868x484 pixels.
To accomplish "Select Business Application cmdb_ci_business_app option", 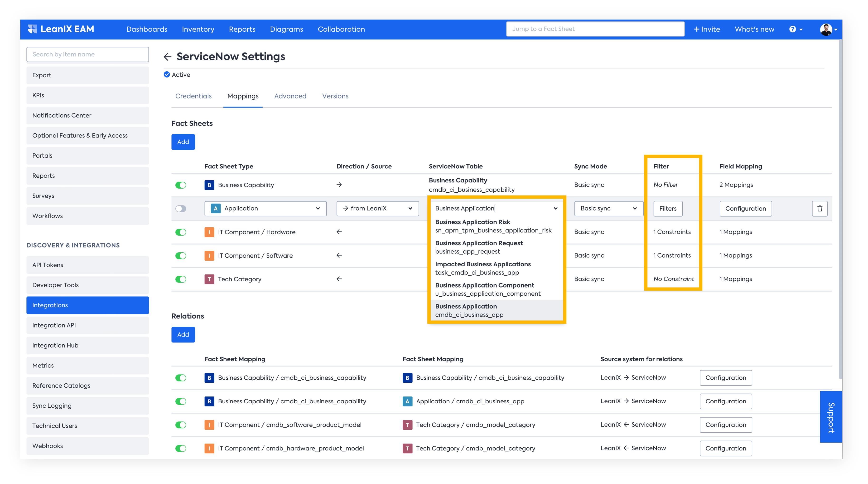I will (x=497, y=310).
